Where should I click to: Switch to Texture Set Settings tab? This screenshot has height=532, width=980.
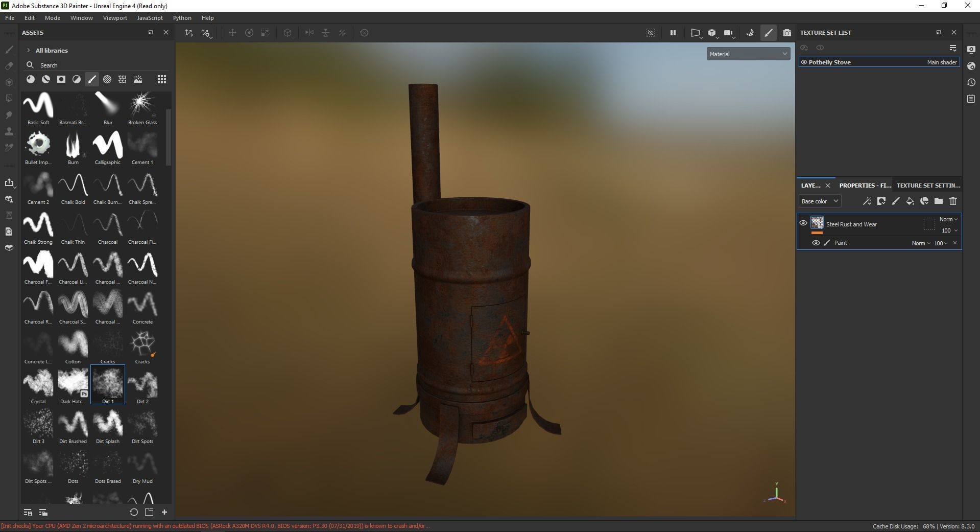pyautogui.click(x=928, y=186)
